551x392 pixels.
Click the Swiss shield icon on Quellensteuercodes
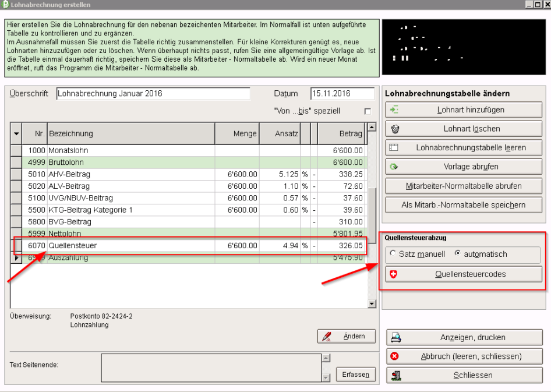[393, 274]
